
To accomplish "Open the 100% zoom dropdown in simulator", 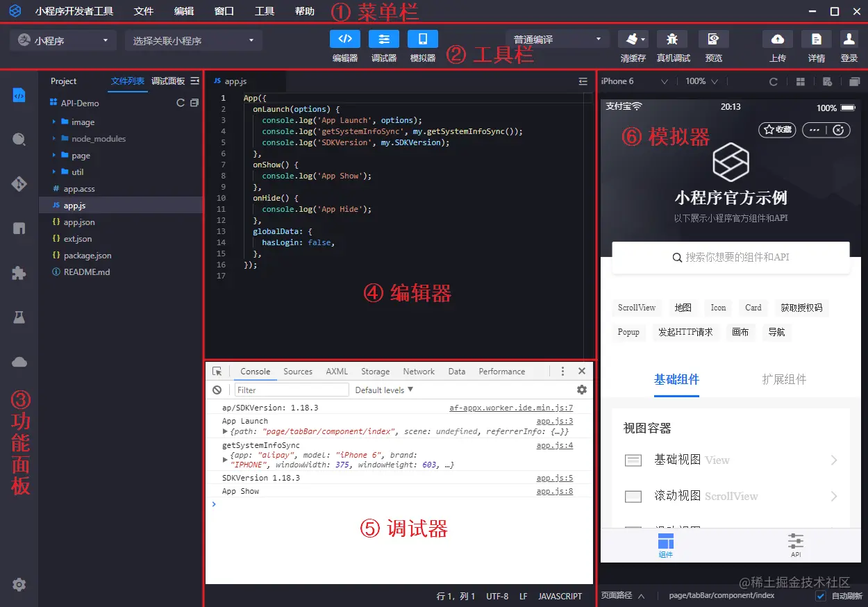I will coord(702,81).
